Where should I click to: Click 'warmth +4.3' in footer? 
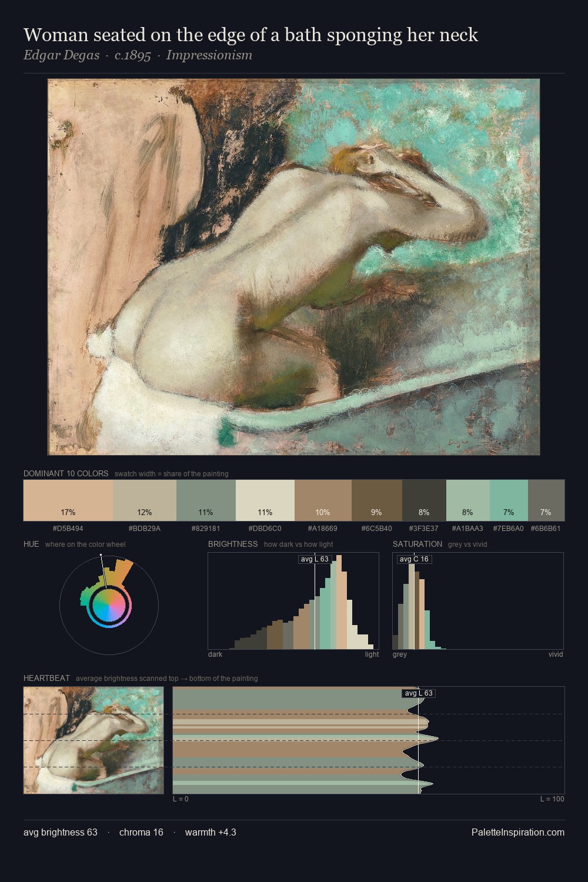click(211, 832)
